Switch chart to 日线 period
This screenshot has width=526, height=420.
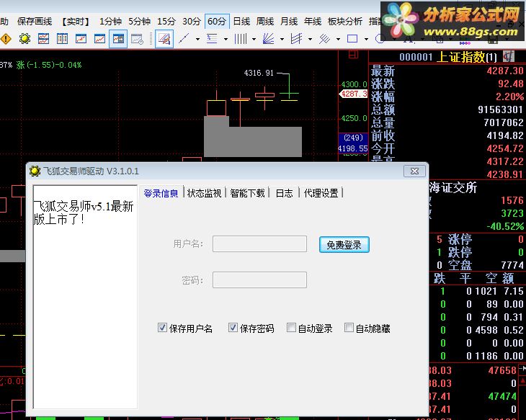tap(241, 22)
